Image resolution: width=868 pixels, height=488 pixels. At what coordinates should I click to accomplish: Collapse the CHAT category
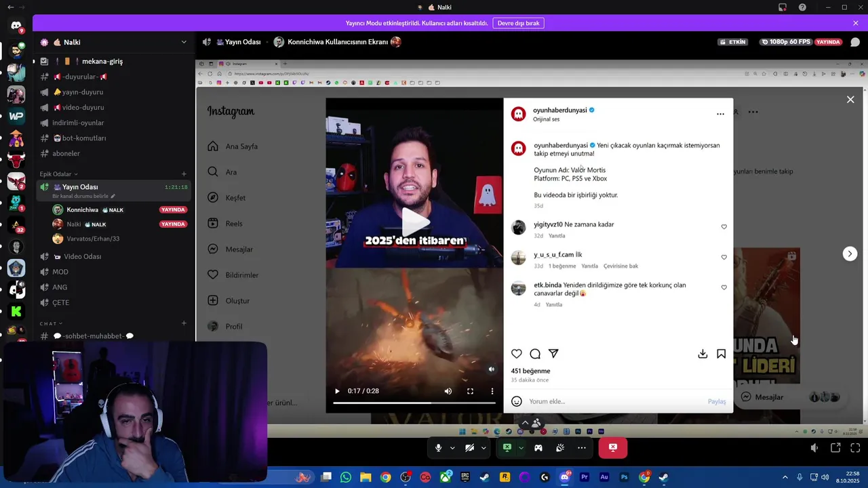click(x=51, y=323)
